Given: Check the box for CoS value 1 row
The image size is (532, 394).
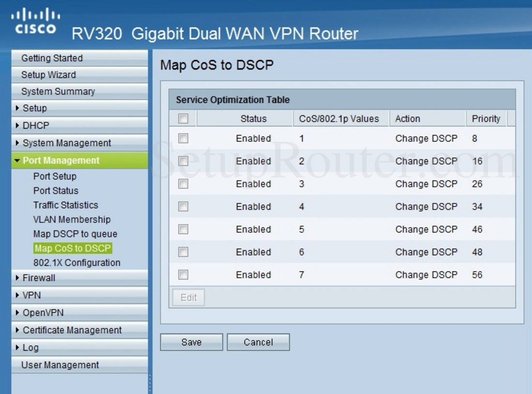Looking at the screenshot, I should 183,138.
